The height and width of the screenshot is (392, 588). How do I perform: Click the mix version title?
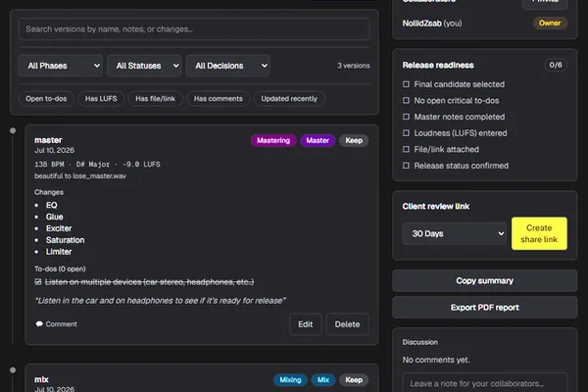coord(41,379)
